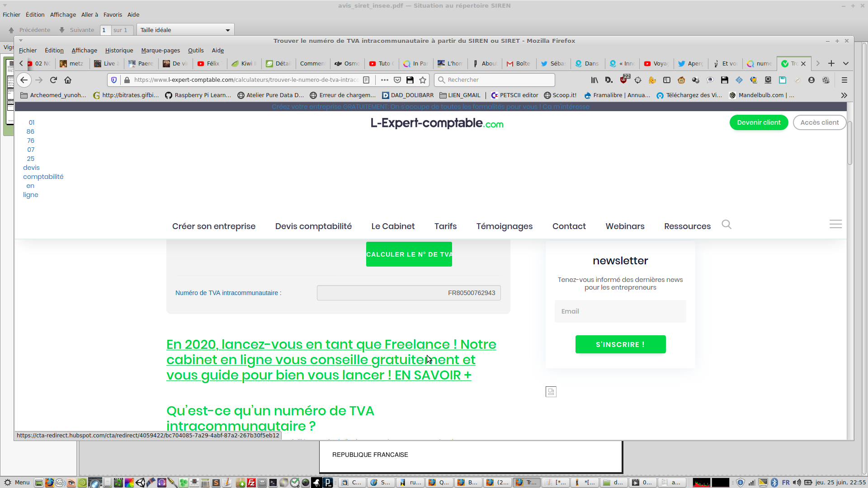Click the CALCULER LE N° DE TVA button
The height and width of the screenshot is (488, 868).
pos(409,254)
